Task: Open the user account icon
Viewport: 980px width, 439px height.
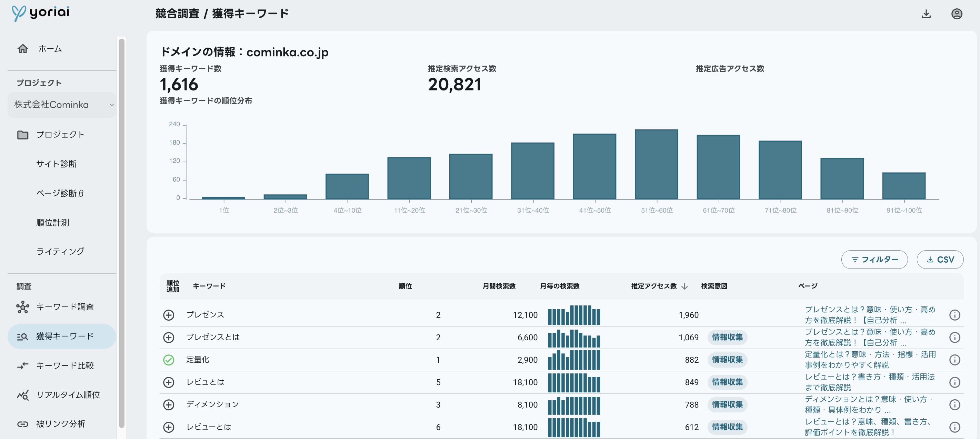Action: coord(957,14)
